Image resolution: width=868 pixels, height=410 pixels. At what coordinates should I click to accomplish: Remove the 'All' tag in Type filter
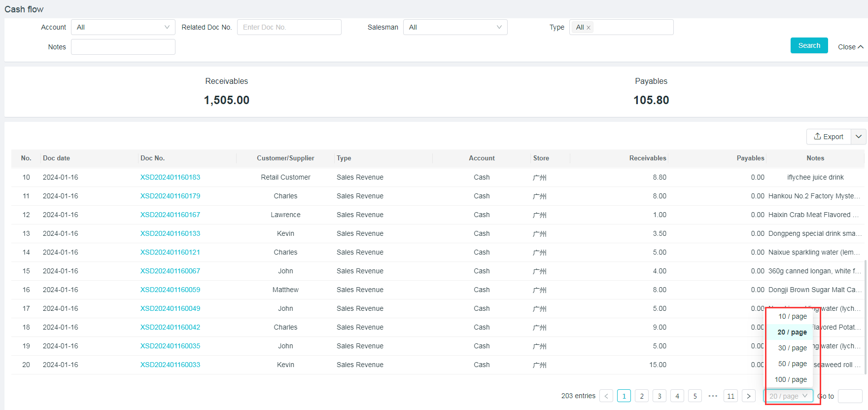pos(588,28)
